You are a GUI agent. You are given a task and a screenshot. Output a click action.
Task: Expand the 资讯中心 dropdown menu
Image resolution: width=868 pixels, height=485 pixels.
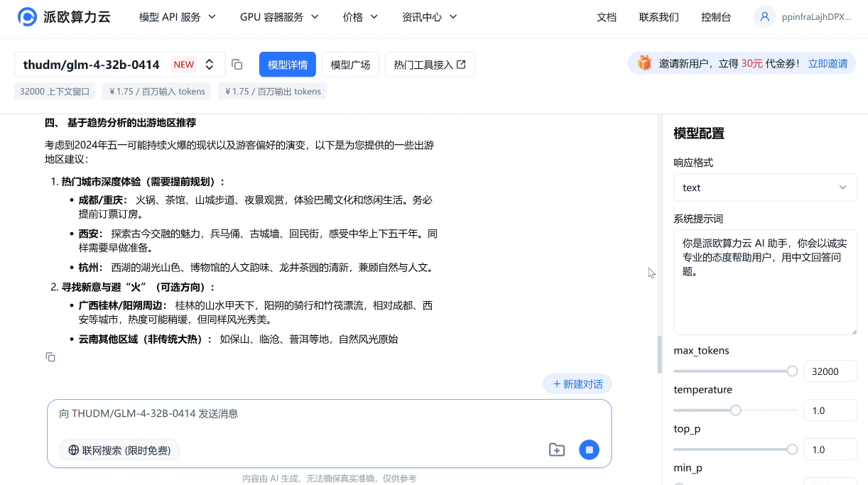coord(430,17)
